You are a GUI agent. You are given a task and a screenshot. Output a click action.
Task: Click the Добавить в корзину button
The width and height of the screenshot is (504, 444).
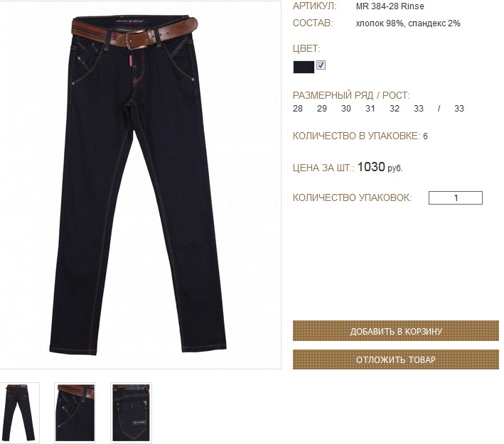(396, 331)
